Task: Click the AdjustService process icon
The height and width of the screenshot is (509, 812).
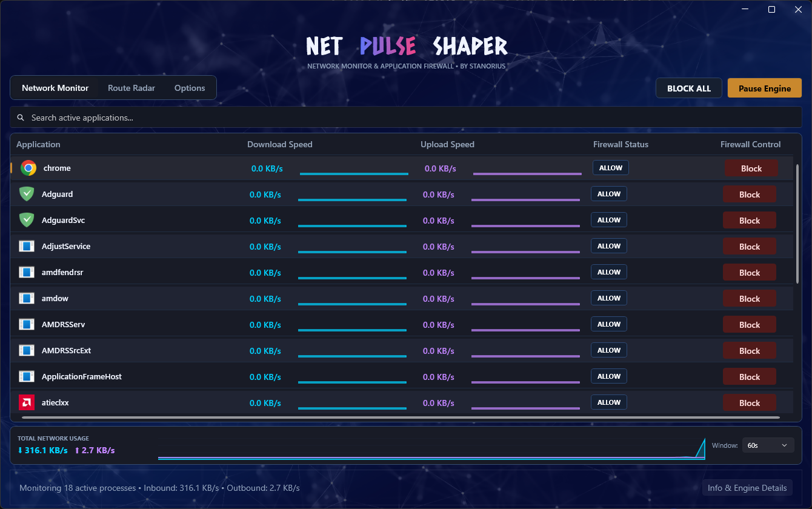Action: tap(26, 246)
